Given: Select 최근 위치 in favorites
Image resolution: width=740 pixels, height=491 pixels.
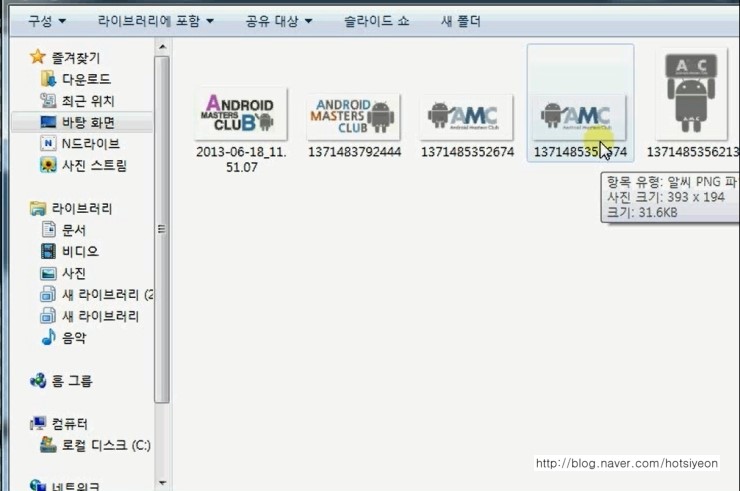Looking at the screenshot, I should pyautogui.click(x=88, y=100).
